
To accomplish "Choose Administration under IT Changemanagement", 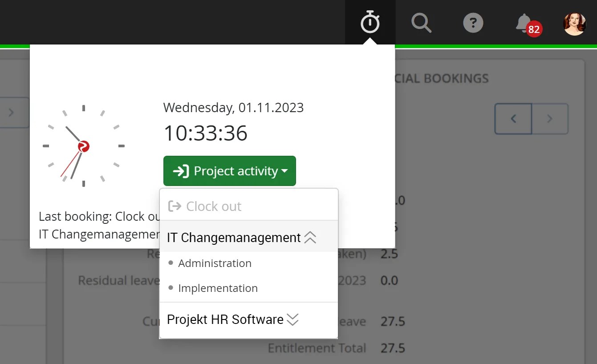I will (x=215, y=263).
